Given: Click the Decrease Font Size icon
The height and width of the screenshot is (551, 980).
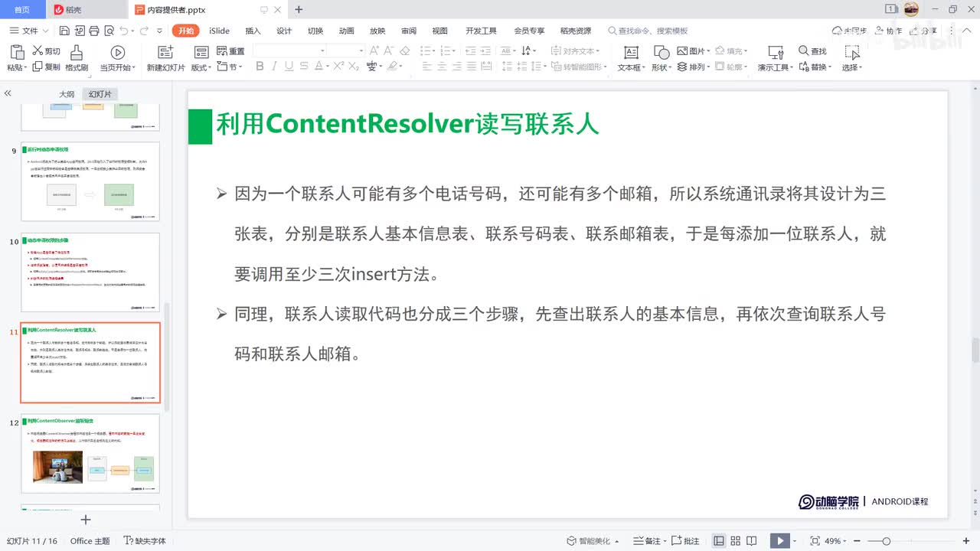Looking at the screenshot, I should [389, 51].
